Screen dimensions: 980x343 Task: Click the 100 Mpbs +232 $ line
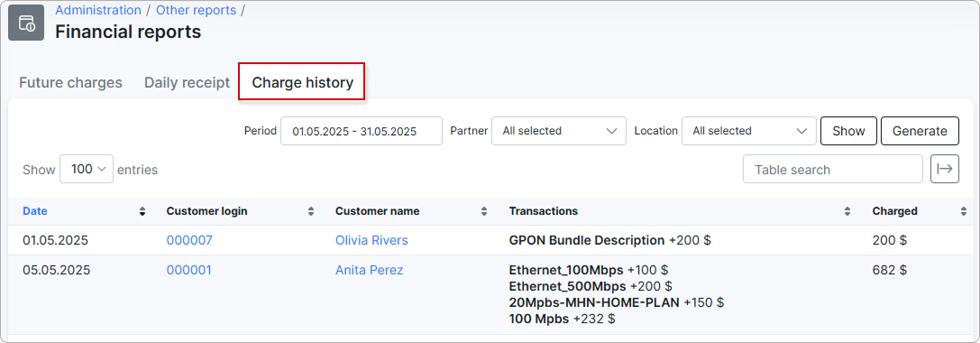click(x=563, y=320)
